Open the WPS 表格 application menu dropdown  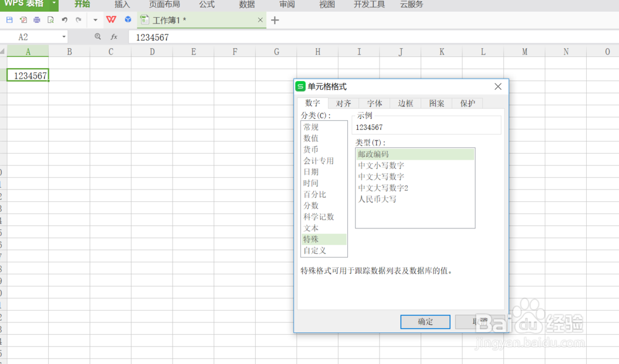point(54,3)
